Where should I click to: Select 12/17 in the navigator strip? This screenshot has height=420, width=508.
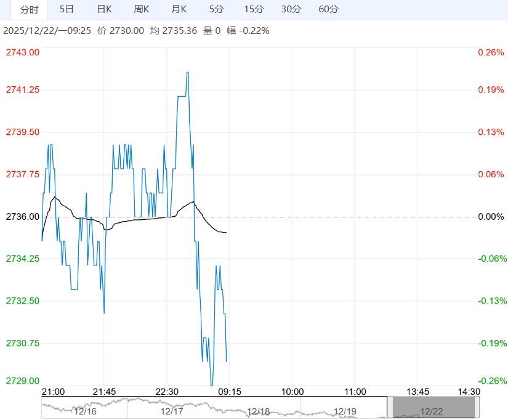(x=172, y=411)
